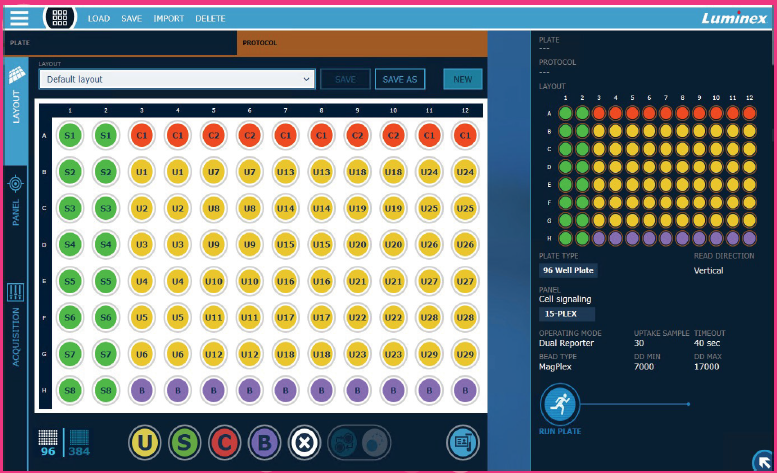Viewport: 777px width, 473px height.
Task: Open the Panel sidebar target icon
Action: point(15,184)
